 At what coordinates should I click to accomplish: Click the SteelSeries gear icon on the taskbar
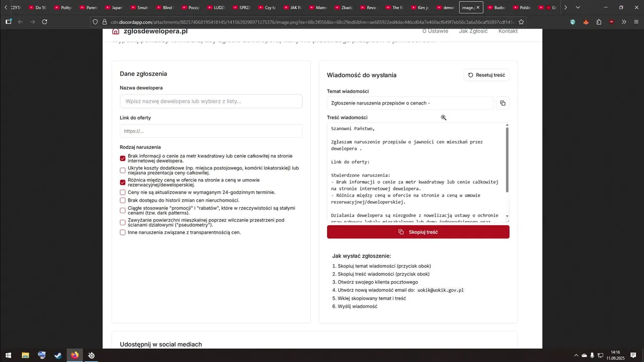point(92,355)
